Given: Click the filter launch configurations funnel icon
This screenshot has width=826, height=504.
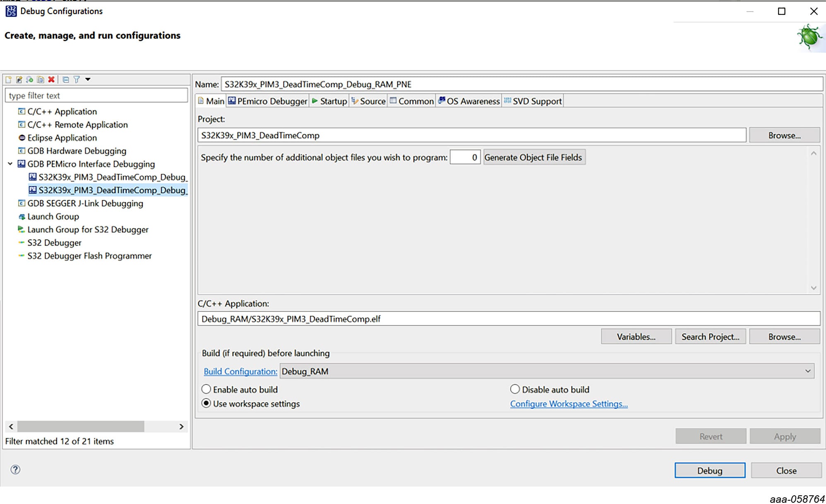Looking at the screenshot, I should pyautogui.click(x=77, y=79).
